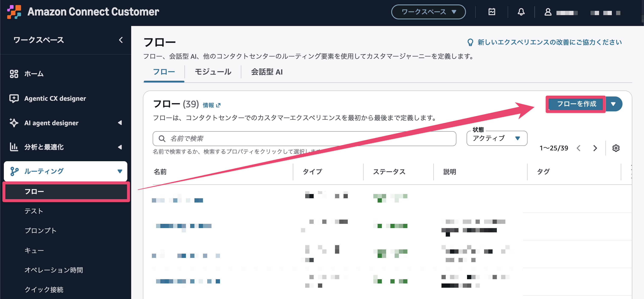Viewport: 644px width, 299px height.
Task: Open dropdown arrow beside フローを作成
Action: coord(613,104)
